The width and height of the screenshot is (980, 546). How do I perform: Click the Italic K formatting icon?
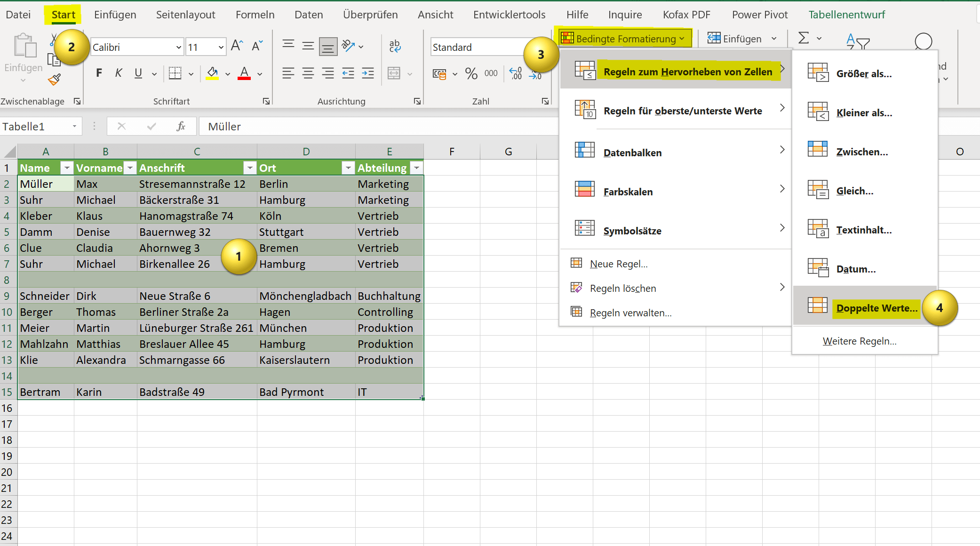pyautogui.click(x=119, y=73)
